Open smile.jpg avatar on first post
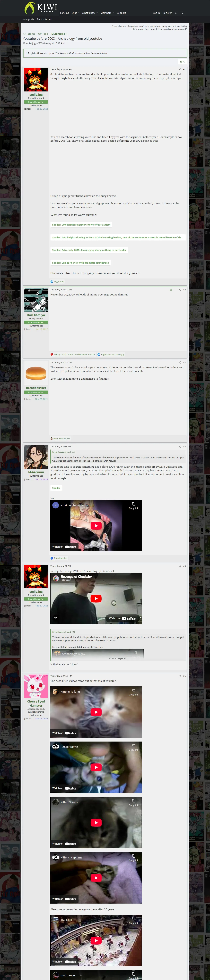 (x=36, y=80)
